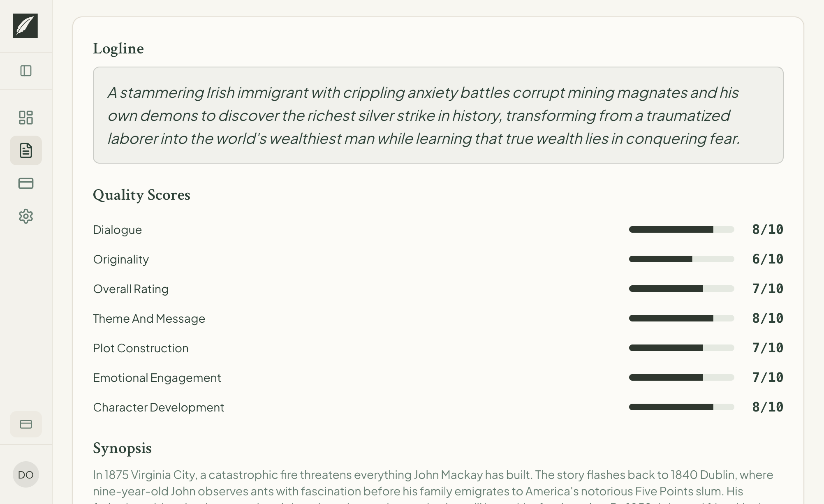Viewport: 824px width, 504px height.
Task: Open application settings via the gear icon
Action: (x=26, y=216)
